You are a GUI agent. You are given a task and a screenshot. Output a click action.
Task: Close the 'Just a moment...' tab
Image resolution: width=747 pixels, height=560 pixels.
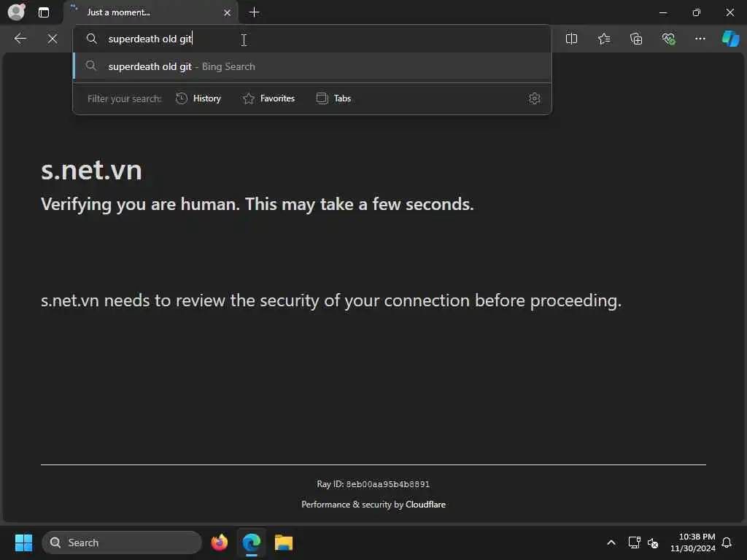point(228,13)
